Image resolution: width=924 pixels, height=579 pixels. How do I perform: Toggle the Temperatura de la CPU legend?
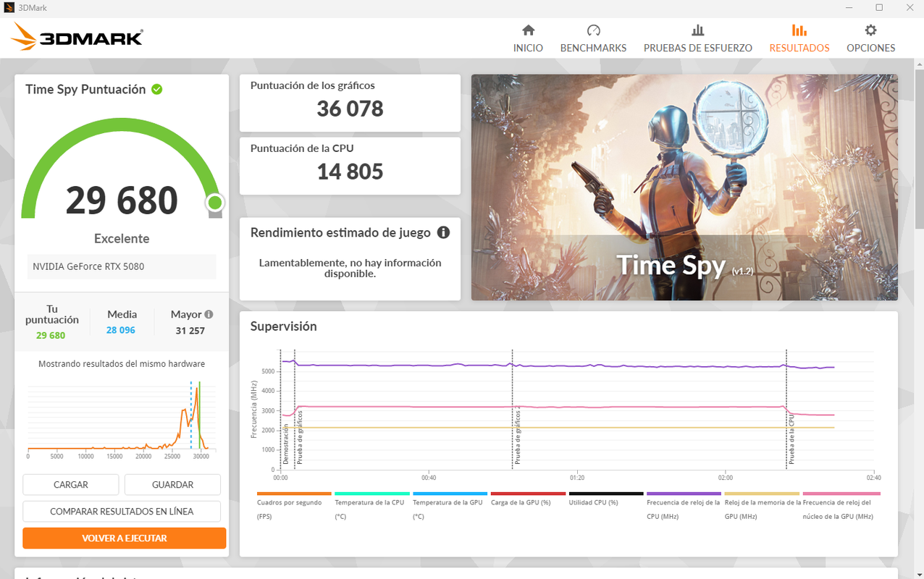click(x=371, y=507)
